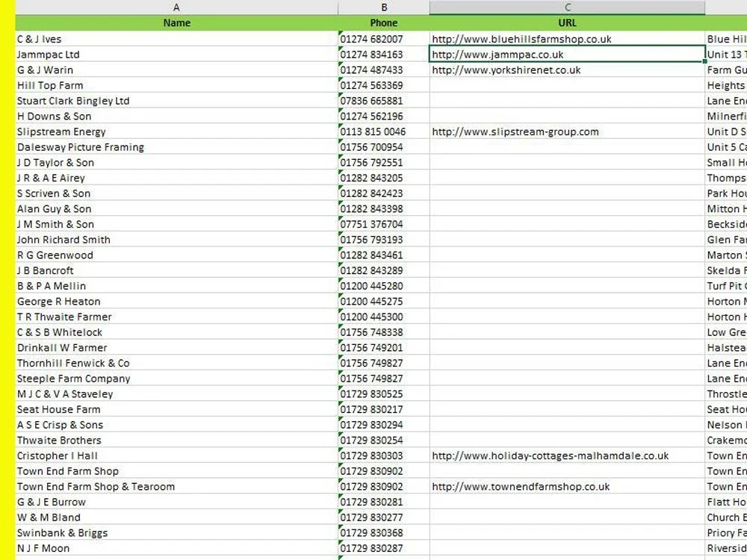This screenshot has width=747, height=560.
Task: Select column C header
Action: (x=567, y=7)
